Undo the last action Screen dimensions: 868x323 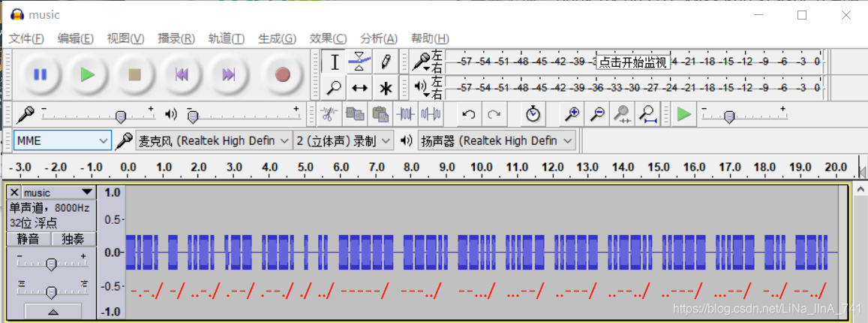click(469, 115)
